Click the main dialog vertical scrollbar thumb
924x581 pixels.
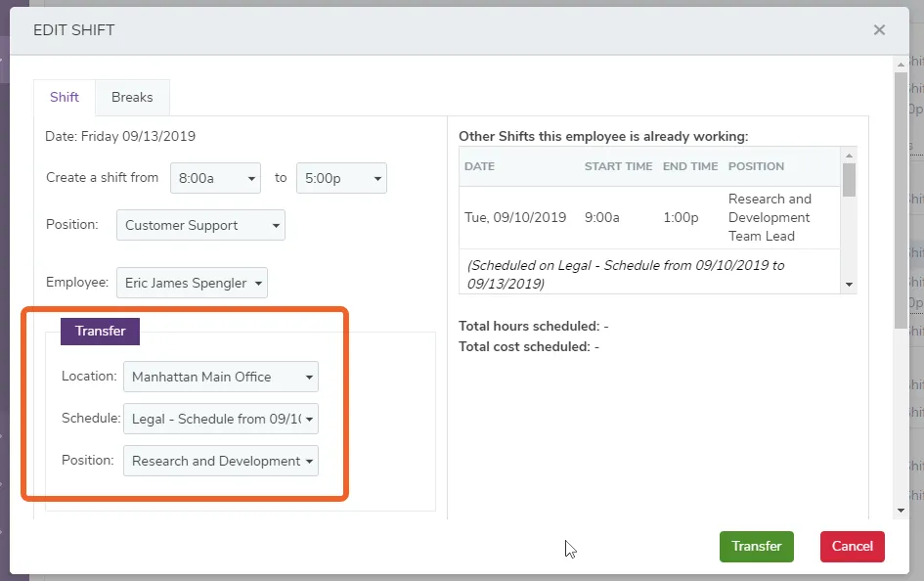[x=901, y=201]
